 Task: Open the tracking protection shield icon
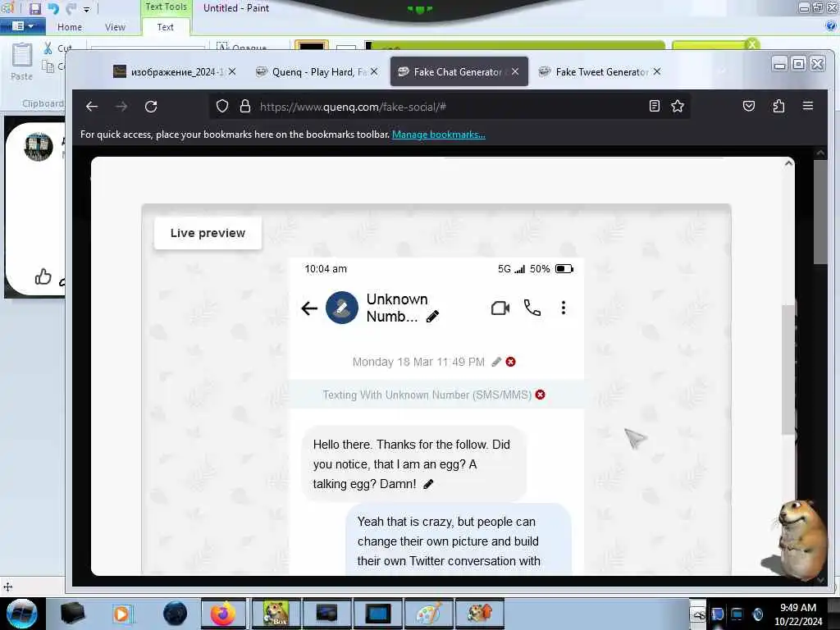(221, 106)
